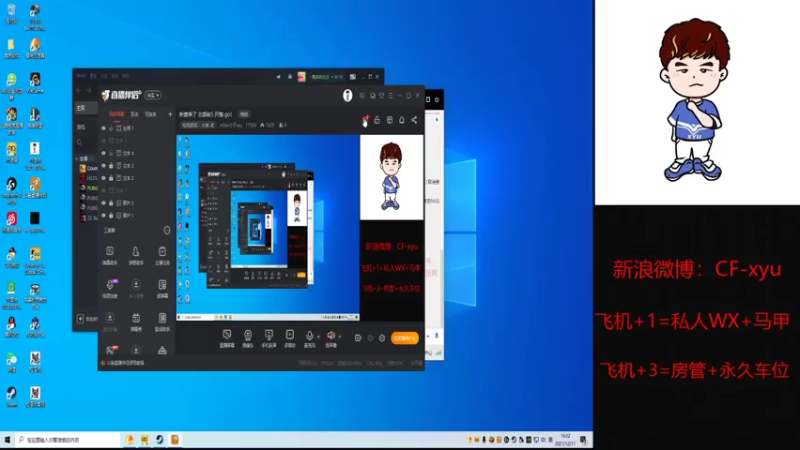800x450 pixels.
Task: Expand the speaker options arrow
Action: point(340,337)
